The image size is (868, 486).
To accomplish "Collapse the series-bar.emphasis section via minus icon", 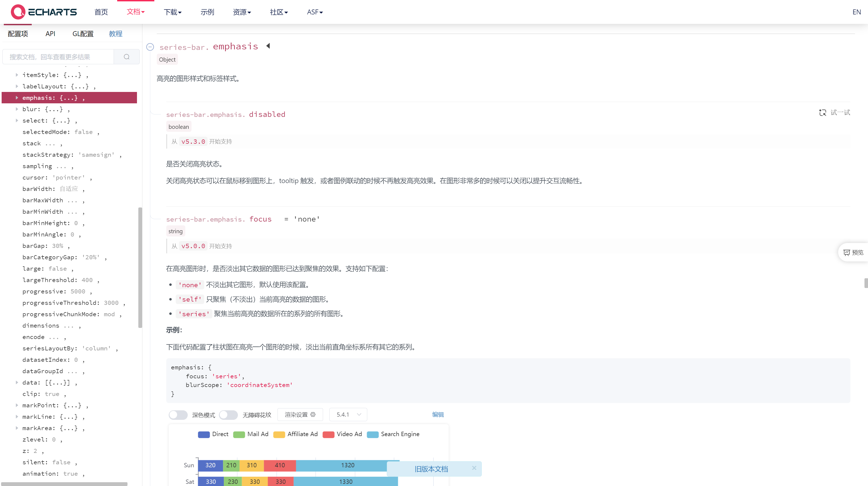I will pyautogui.click(x=150, y=47).
